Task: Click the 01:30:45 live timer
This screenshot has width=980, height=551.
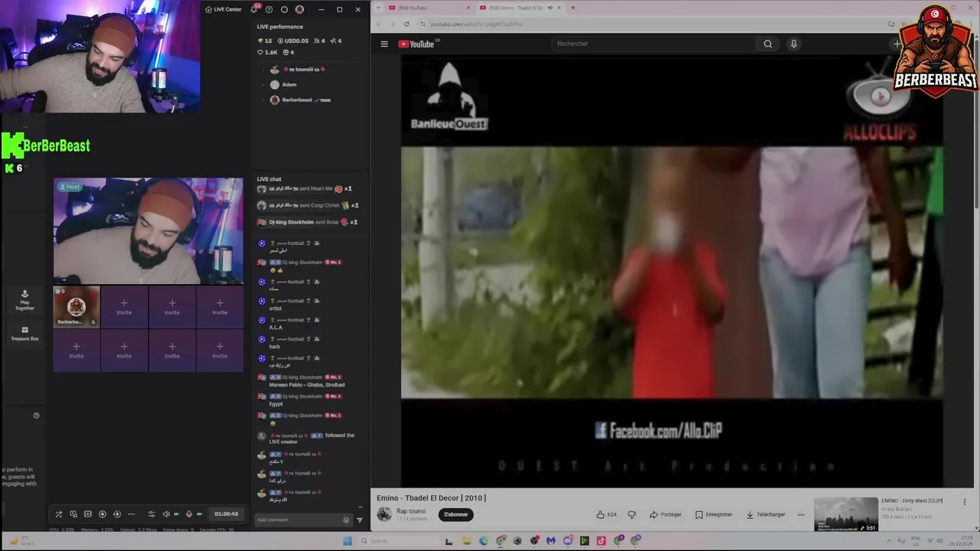Action: (x=226, y=514)
